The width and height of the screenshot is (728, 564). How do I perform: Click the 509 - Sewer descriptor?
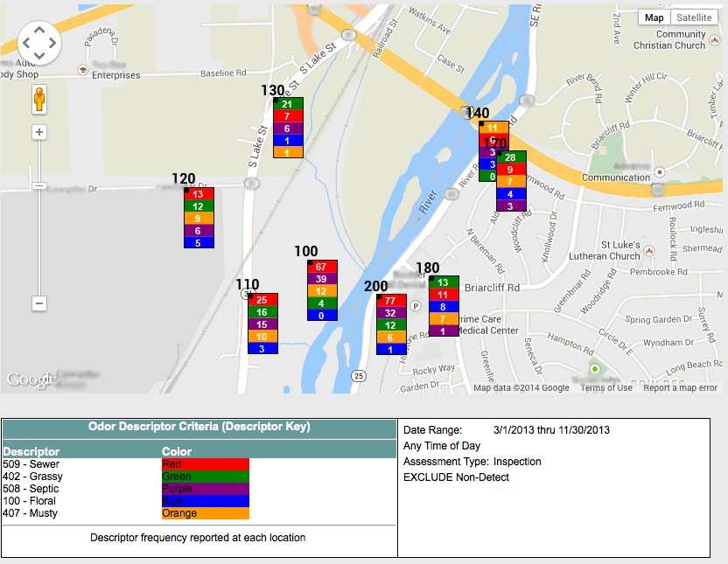pos(31,464)
